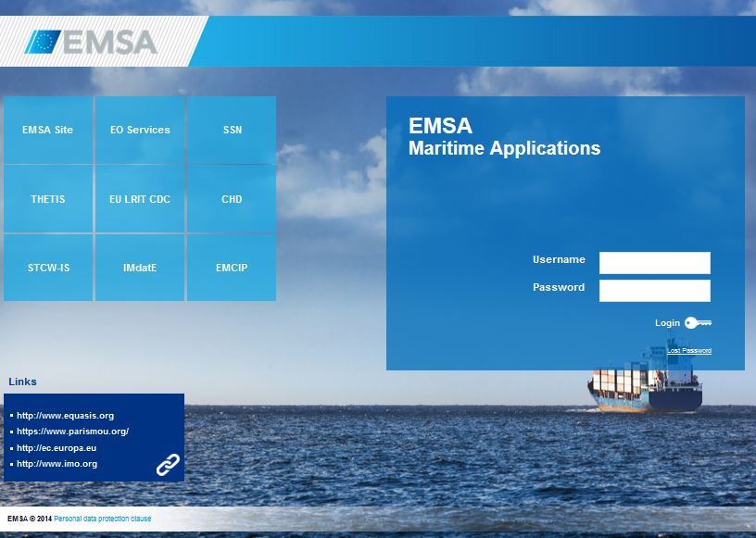Click the EMSA logo in the header
This screenshot has height=538, width=756.
pyautogui.click(x=91, y=42)
